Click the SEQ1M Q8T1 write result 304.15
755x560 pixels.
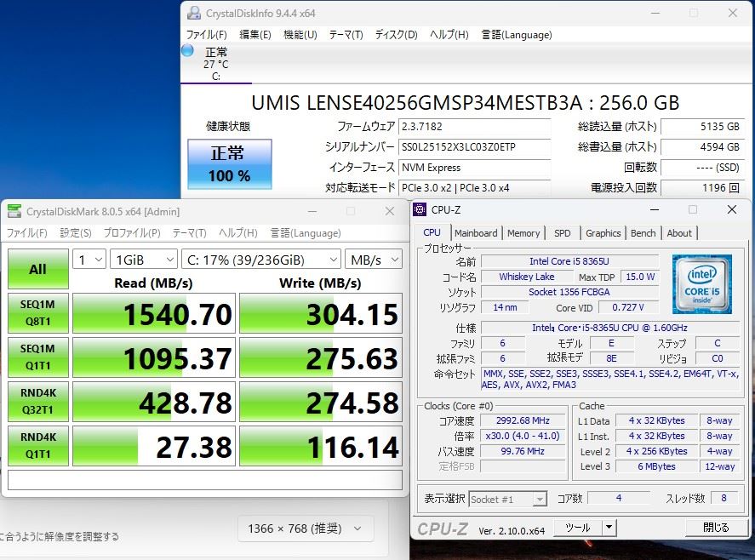click(x=321, y=313)
